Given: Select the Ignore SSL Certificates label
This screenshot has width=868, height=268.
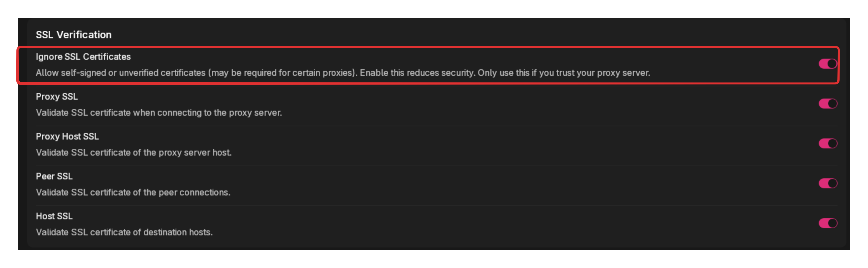Looking at the screenshot, I should [x=83, y=57].
